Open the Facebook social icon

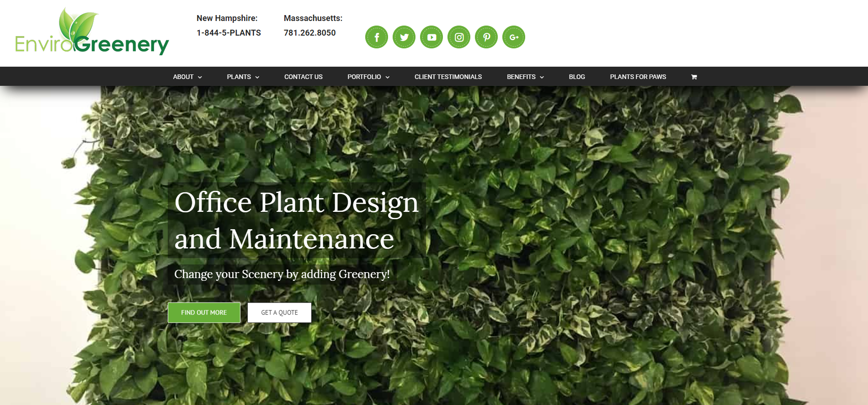click(376, 37)
